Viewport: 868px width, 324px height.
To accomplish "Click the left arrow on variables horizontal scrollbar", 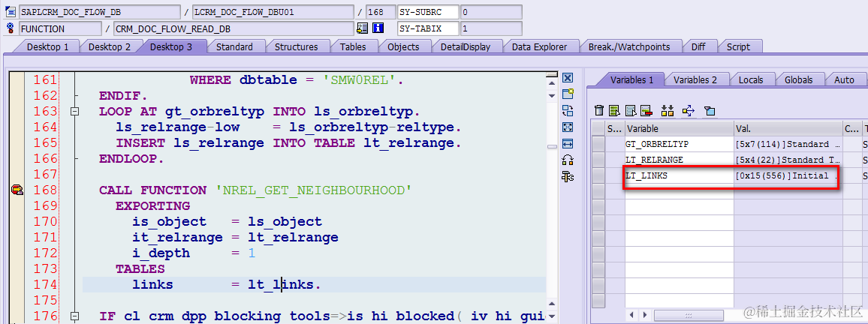I will (631, 314).
